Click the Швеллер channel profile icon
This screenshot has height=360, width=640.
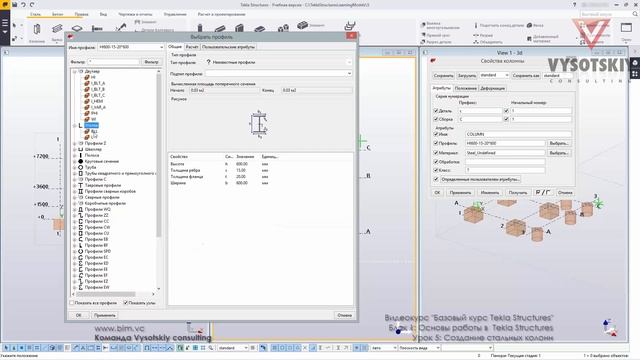click(81, 149)
